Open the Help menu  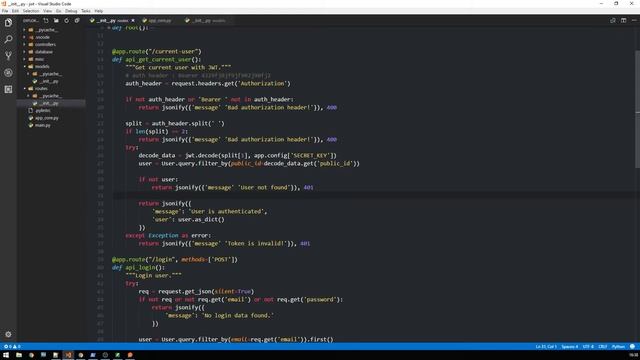click(99, 11)
